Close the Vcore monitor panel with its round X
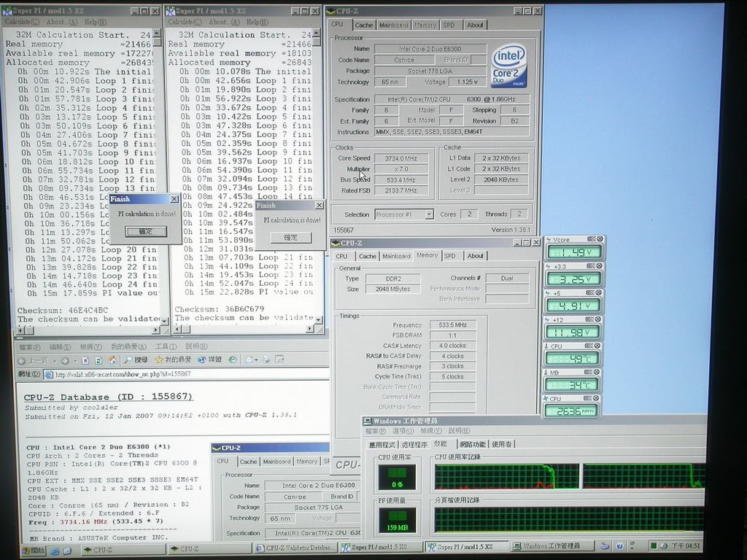The height and width of the screenshot is (560, 747). [600, 239]
